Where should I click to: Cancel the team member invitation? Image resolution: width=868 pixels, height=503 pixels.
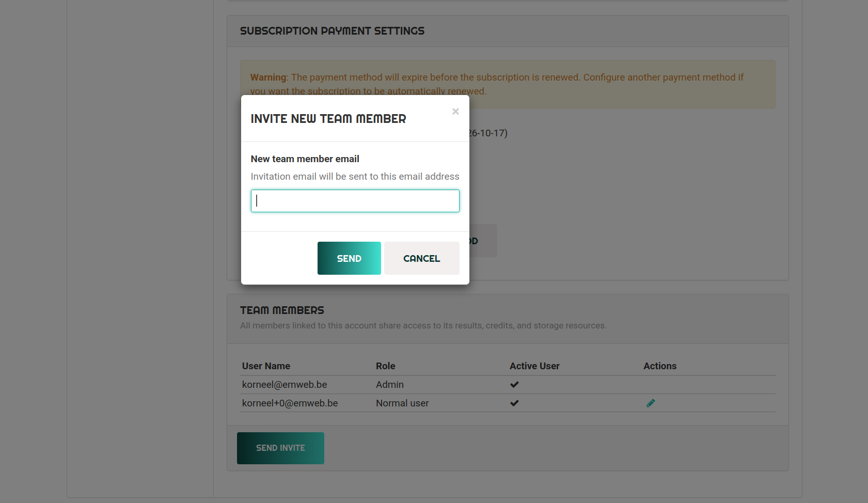click(421, 258)
